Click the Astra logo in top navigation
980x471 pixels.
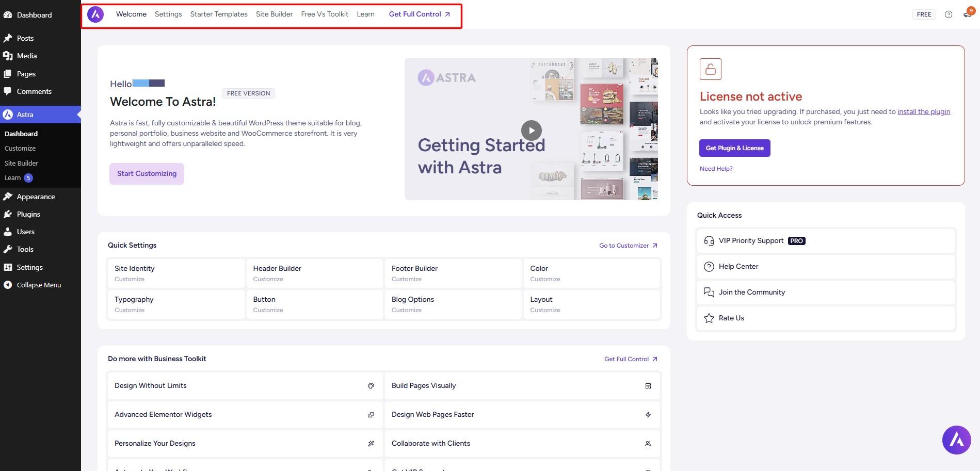coord(95,14)
